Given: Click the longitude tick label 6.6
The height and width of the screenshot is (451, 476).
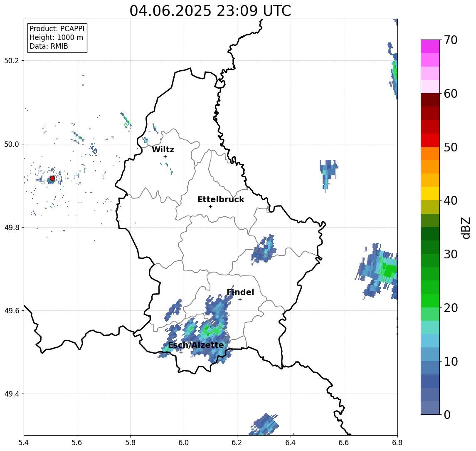Looking at the screenshot, I should tap(344, 443).
